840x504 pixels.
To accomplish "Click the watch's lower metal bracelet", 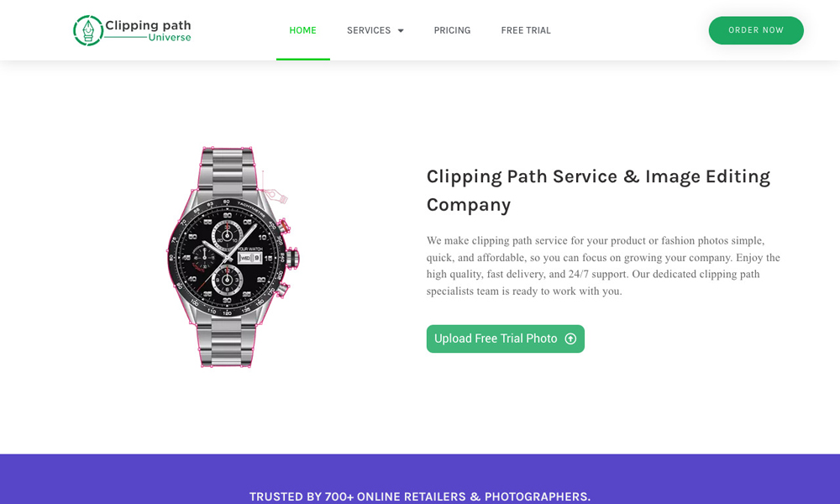I will tap(226, 344).
